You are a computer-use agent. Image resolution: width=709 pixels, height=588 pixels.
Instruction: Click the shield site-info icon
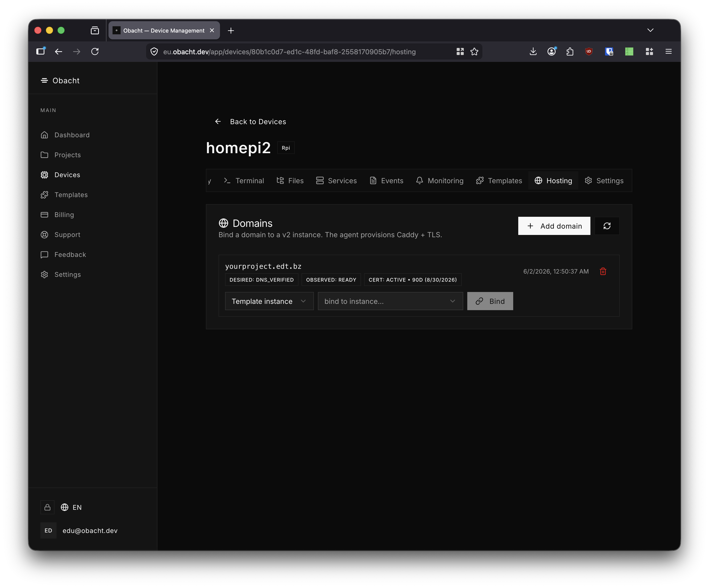(154, 52)
